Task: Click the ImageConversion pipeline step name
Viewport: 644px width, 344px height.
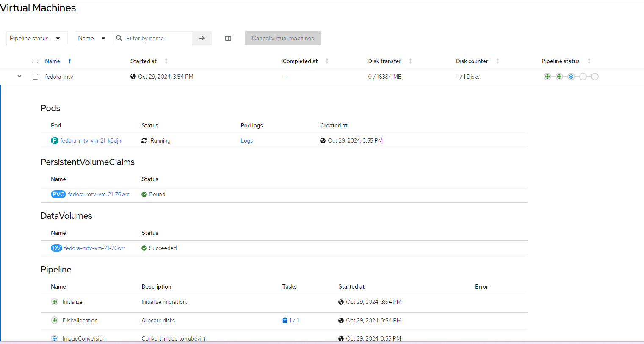Action: [84, 338]
